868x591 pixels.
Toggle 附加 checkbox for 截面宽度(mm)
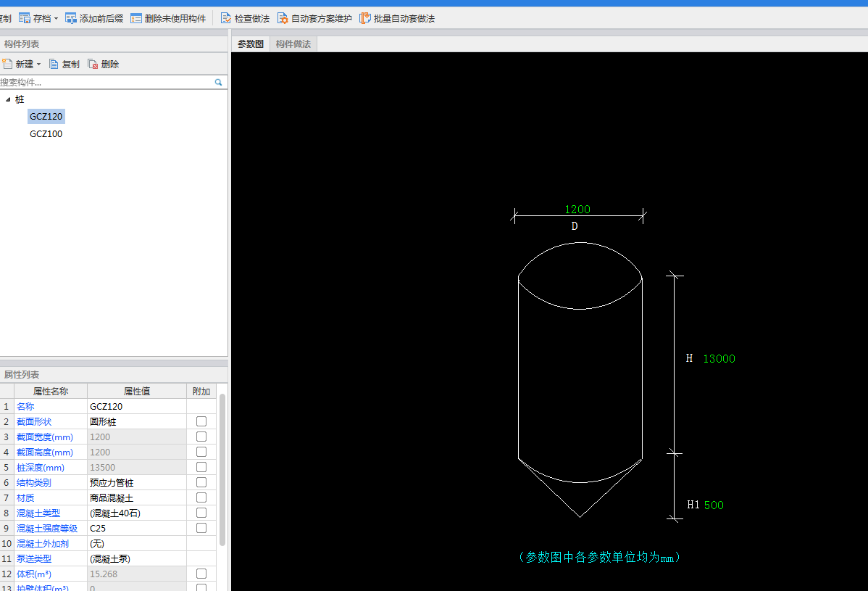(201, 437)
